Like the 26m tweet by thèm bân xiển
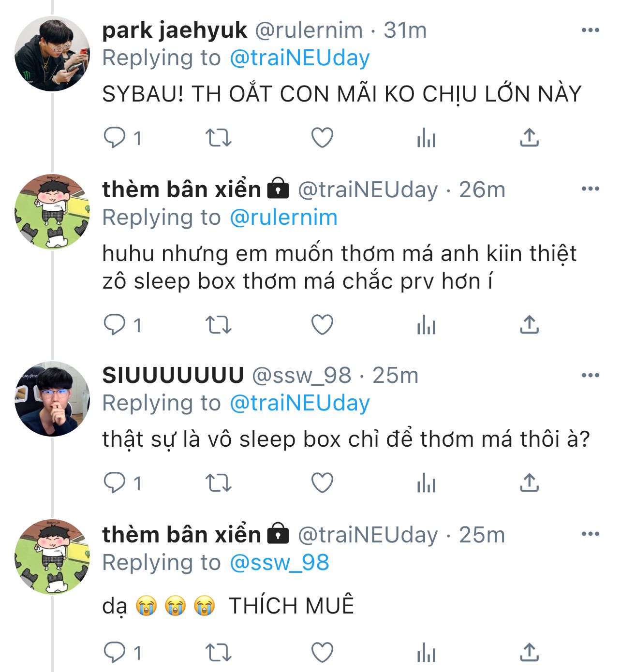621x672 pixels. point(322,325)
